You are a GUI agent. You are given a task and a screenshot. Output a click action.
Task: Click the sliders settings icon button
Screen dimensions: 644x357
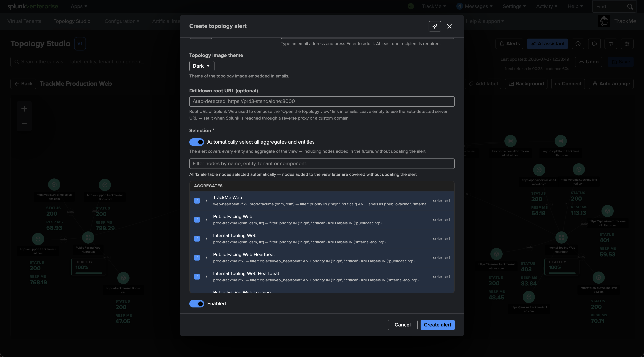tap(627, 44)
